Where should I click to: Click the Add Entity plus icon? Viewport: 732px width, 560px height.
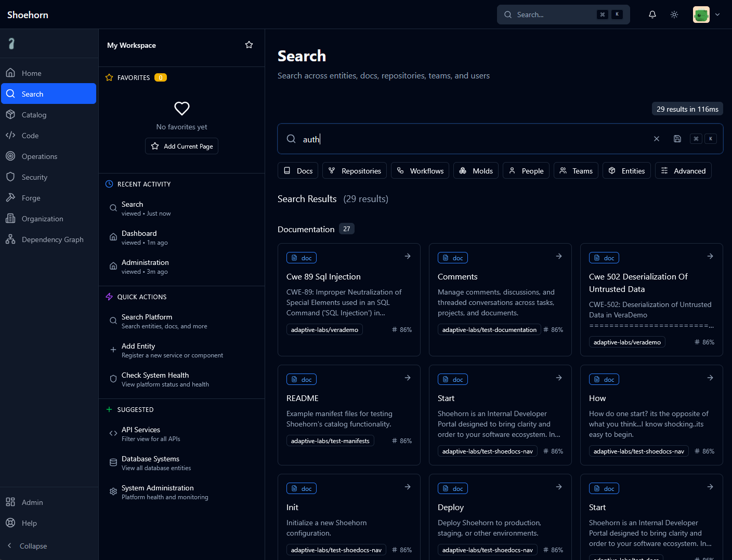[113, 350]
